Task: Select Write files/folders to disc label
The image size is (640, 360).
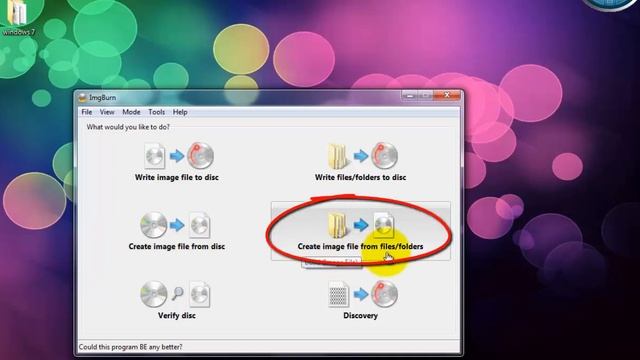Action: coord(360,178)
